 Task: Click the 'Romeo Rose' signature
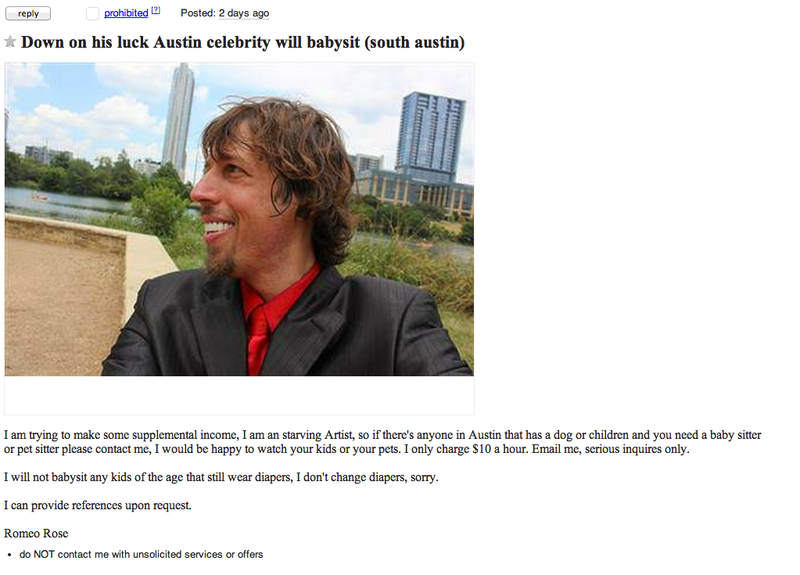(36, 533)
